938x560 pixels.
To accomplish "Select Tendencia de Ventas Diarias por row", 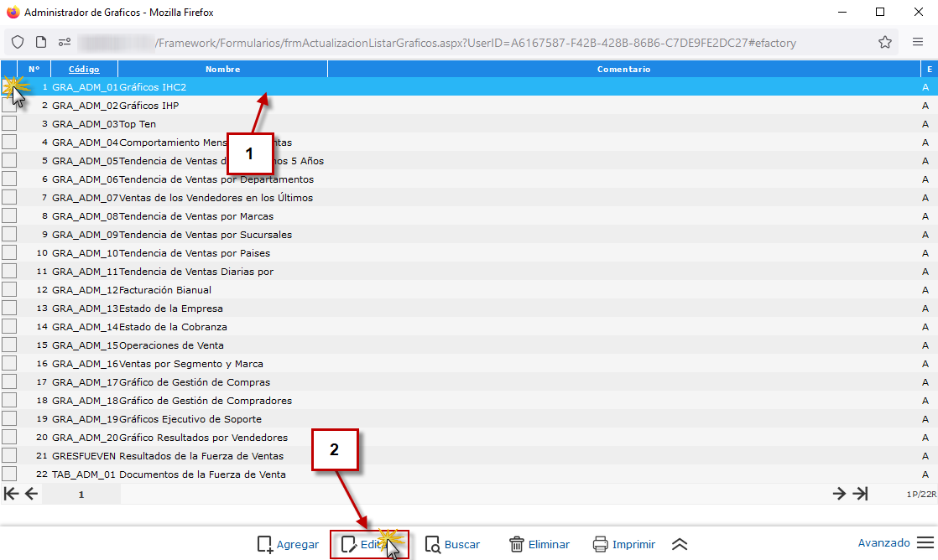I will point(469,272).
